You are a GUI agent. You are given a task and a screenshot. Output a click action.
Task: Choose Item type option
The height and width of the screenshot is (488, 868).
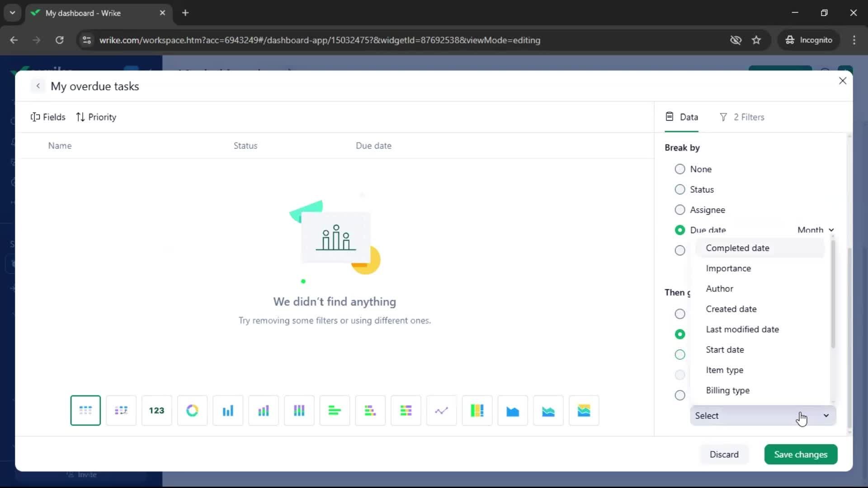click(x=760, y=370)
